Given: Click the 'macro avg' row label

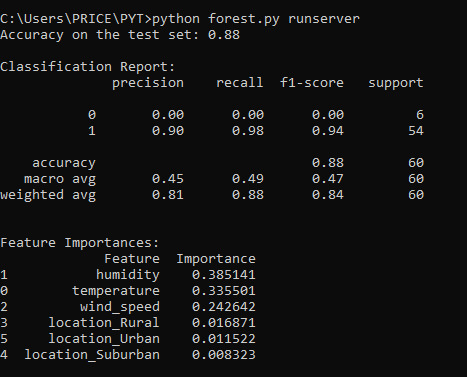Looking at the screenshot, I should coord(60,179).
